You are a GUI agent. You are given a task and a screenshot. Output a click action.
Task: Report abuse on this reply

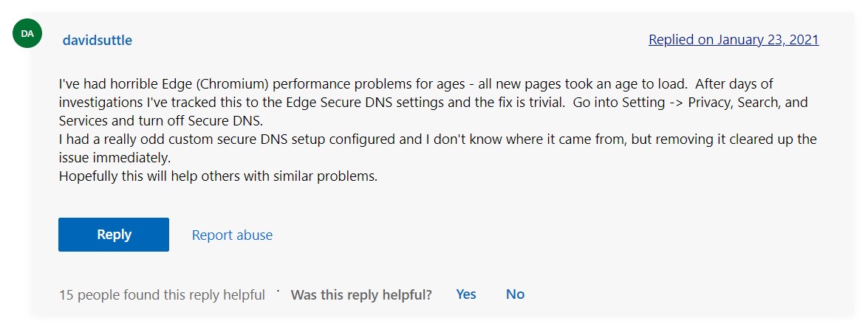232,235
